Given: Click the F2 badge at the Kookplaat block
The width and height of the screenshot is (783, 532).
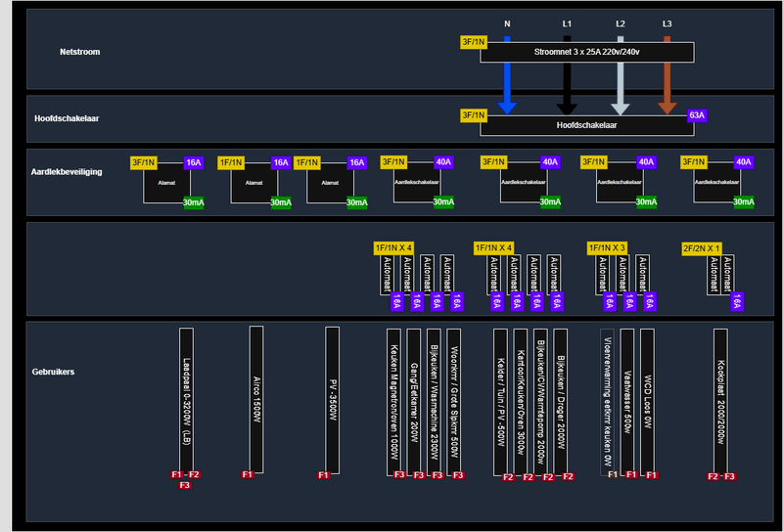Looking at the screenshot, I should tap(714, 476).
